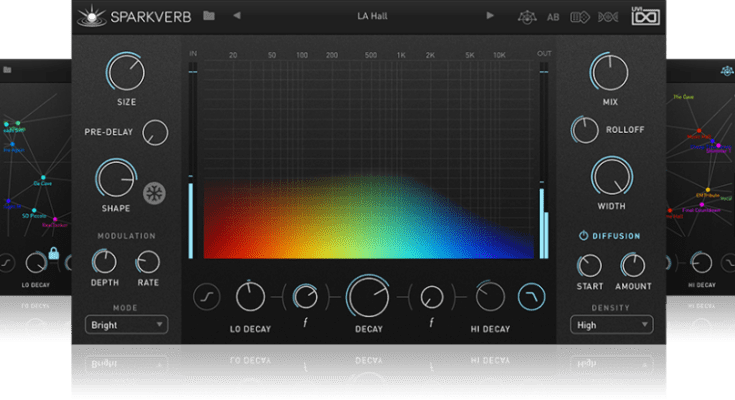Image resolution: width=735 pixels, height=400 pixels.
Task: Click the AB compare icon
Action: pos(553,17)
